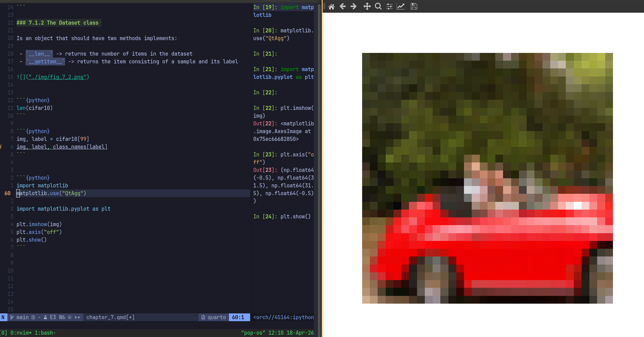Grab the matplotlib toolbar drag handle
Image resolution: width=644 pixels, height=337 pixels.
click(324, 6)
